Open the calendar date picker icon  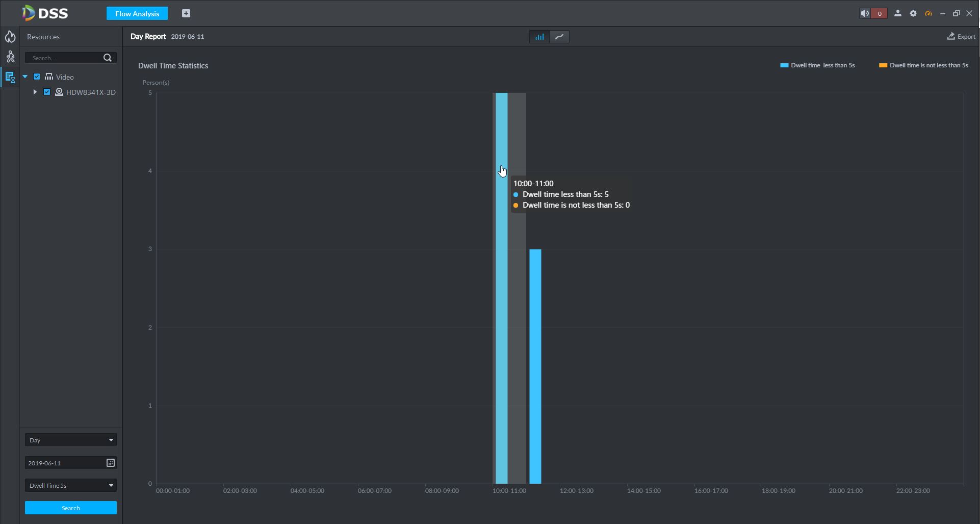[111, 463]
